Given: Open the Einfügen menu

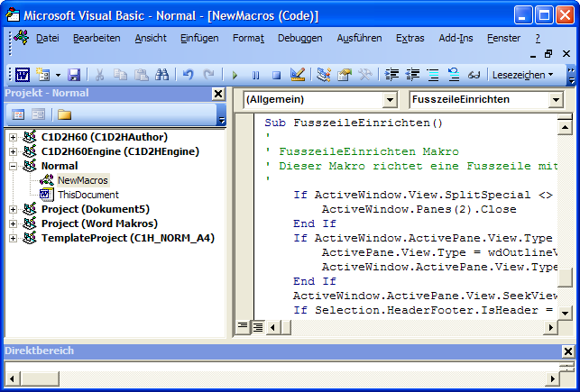Looking at the screenshot, I should [x=198, y=38].
